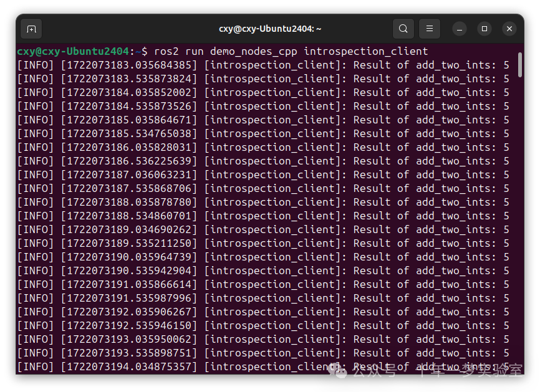
Task: Open the terminal hamburger menu
Action: (430, 29)
